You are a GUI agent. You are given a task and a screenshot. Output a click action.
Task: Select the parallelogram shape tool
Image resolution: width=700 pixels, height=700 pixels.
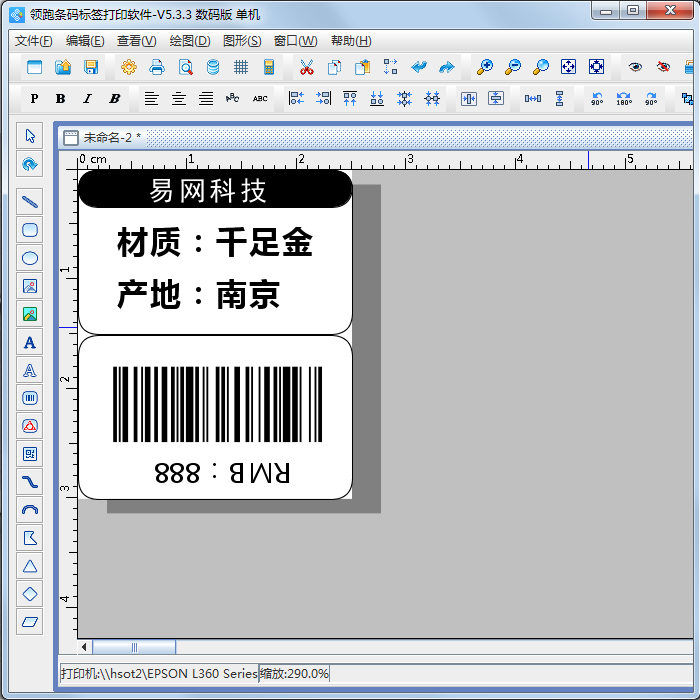pos(30,622)
